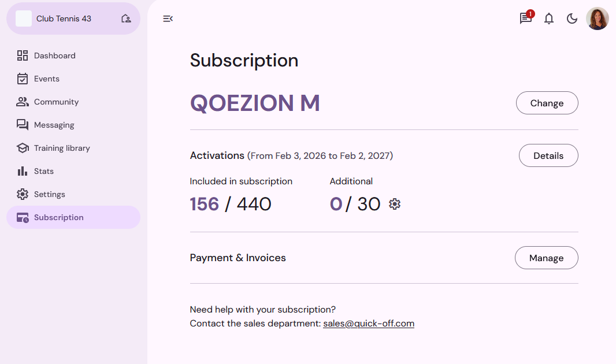The height and width of the screenshot is (364, 616).
Task: Click the sales@quick-off.com email link
Action: [369, 324]
